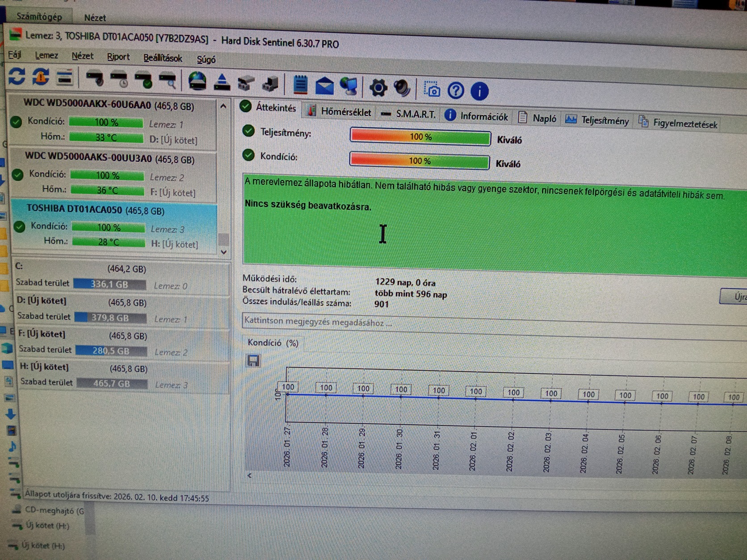Click the blue round info toolbar icon
The height and width of the screenshot is (560, 747).
[x=479, y=91]
